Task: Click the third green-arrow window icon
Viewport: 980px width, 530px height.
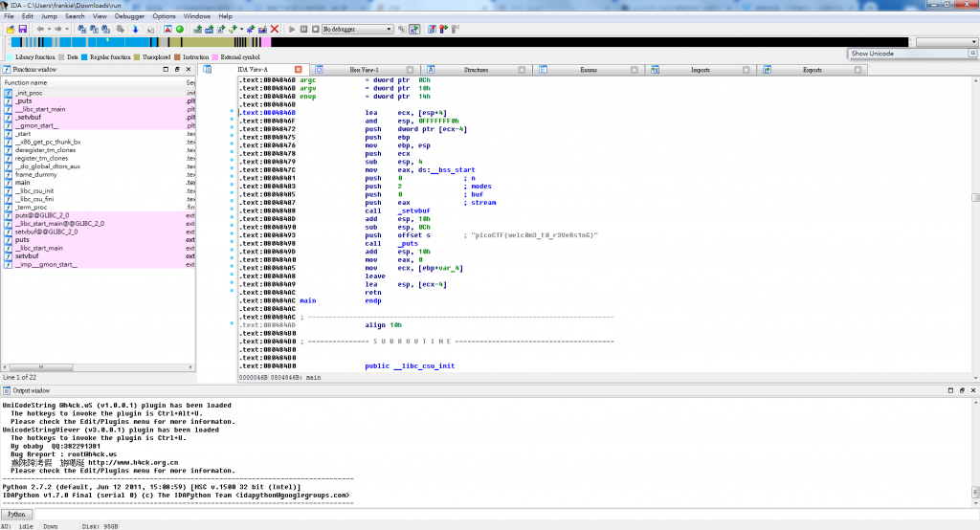Action: pyautogui.click(x=221, y=30)
